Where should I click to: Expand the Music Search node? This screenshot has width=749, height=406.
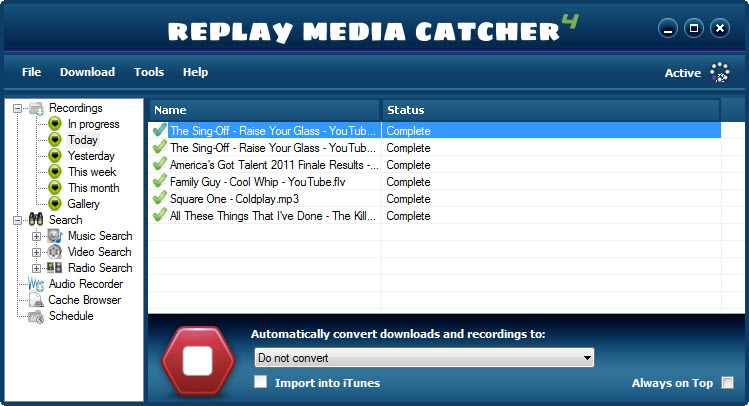click(x=36, y=236)
